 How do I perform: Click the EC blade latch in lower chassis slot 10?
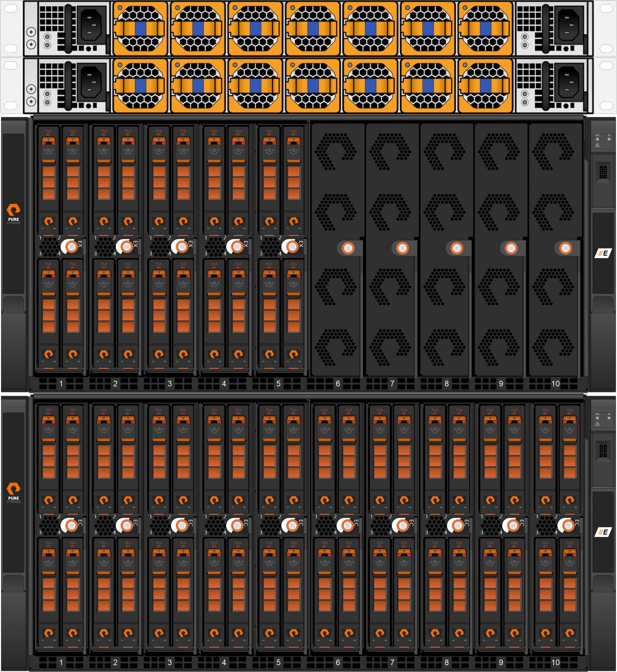(568, 525)
